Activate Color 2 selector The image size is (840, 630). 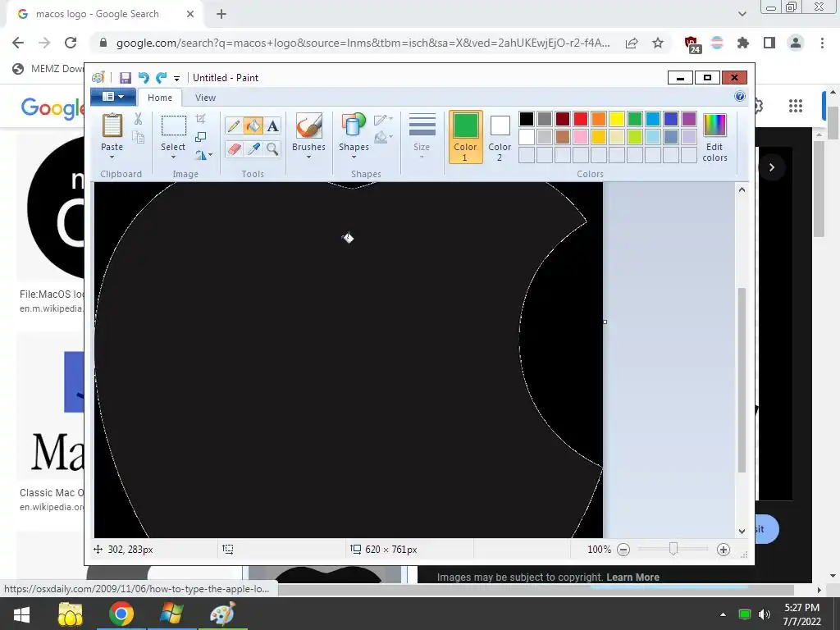click(x=500, y=137)
